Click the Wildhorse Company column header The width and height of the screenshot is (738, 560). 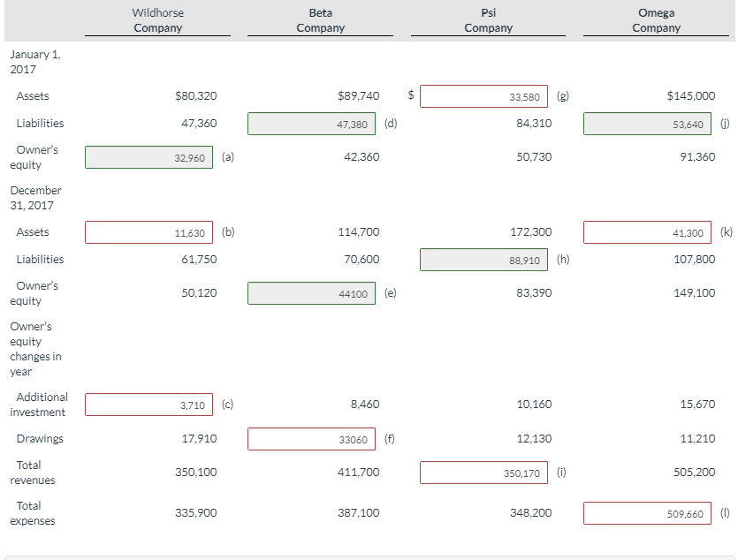click(157, 20)
